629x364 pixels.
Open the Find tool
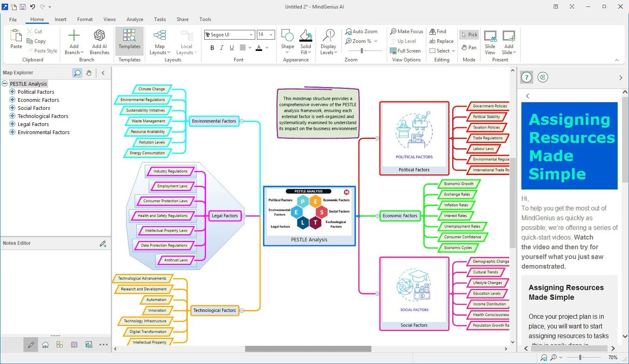(x=438, y=31)
